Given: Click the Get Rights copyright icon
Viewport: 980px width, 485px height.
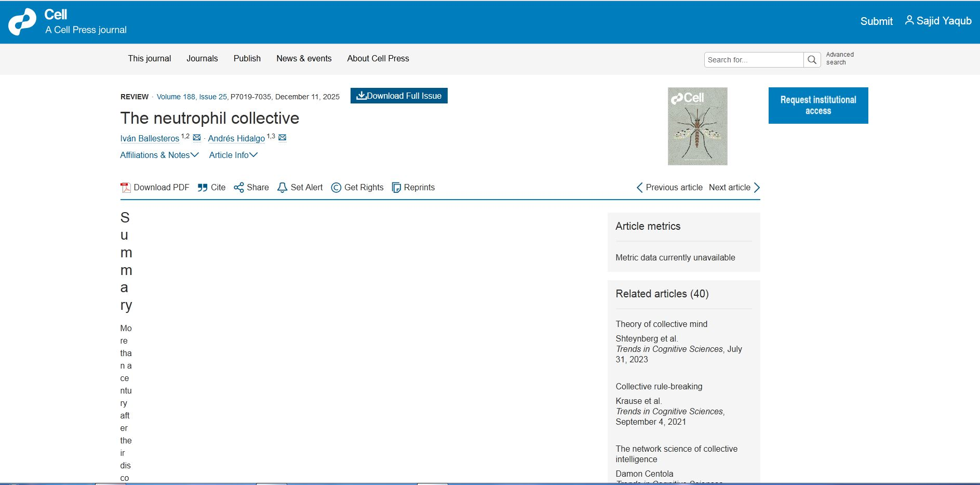Looking at the screenshot, I should click(336, 188).
